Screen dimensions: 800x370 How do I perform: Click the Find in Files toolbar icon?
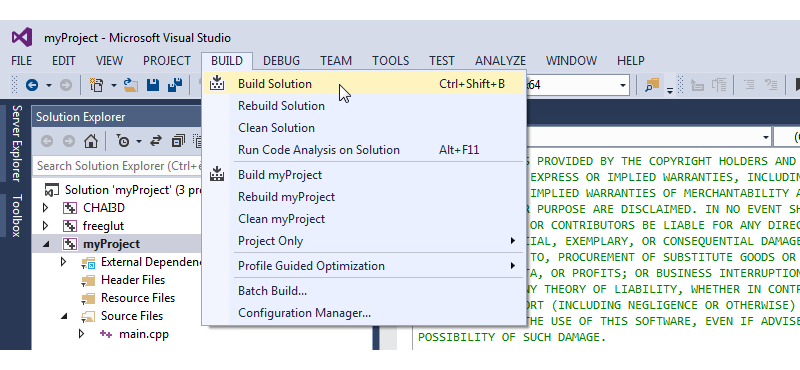point(652,85)
